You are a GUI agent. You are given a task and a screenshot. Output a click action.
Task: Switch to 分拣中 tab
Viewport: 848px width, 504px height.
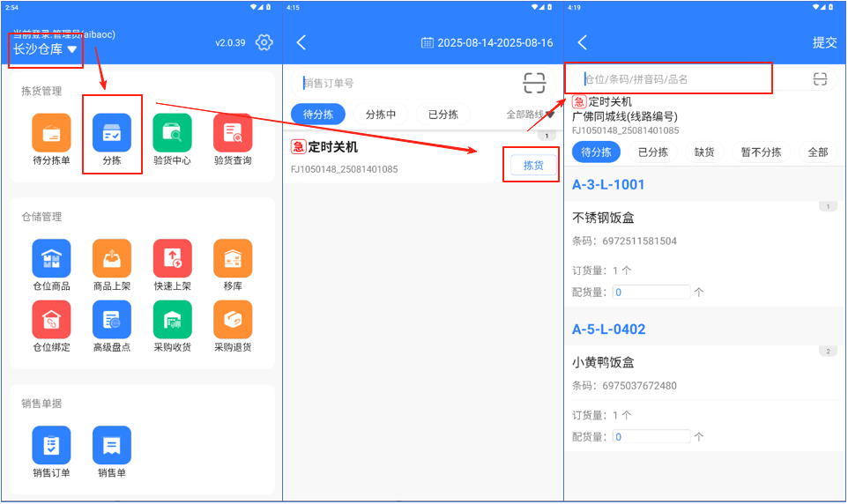click(x=381, y=114)
